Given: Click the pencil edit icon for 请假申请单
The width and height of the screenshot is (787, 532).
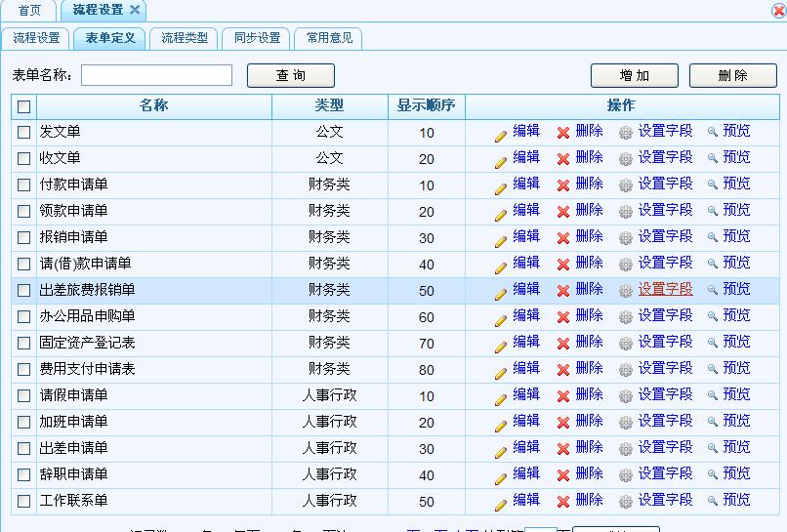Looking at the screenshot, I should coord(501,397).
